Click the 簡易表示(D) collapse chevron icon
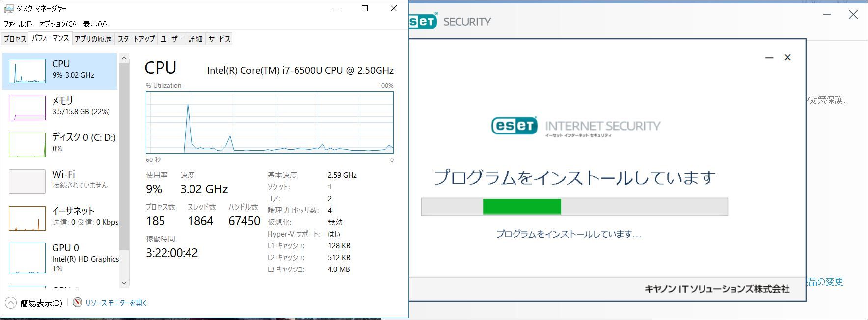Image resolution: width=868 pixels, height=320 pixels. 11,303
